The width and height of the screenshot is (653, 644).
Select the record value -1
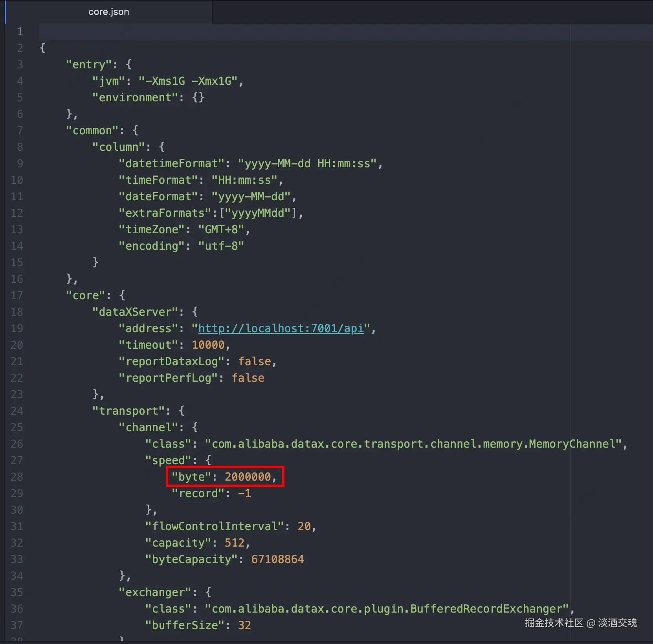(x=244, y=493)
